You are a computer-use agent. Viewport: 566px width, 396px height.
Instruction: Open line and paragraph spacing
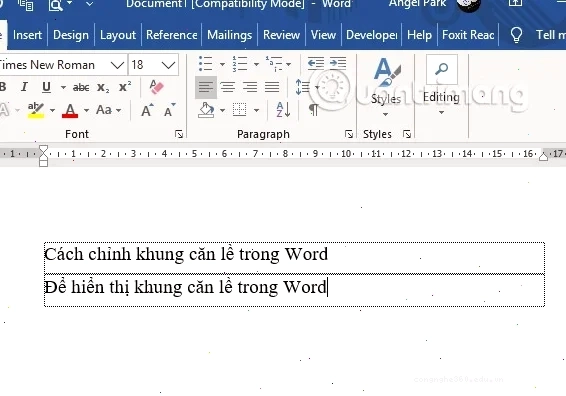click(x=307, y=87)
